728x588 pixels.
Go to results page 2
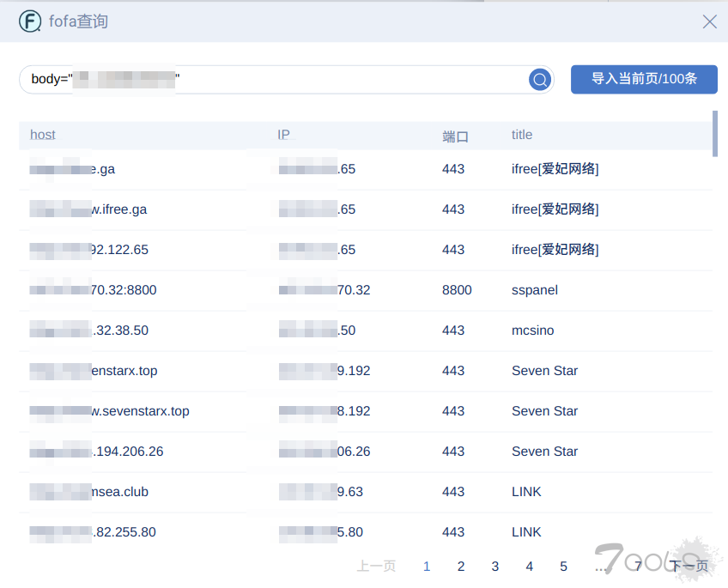tap(460, 567)
